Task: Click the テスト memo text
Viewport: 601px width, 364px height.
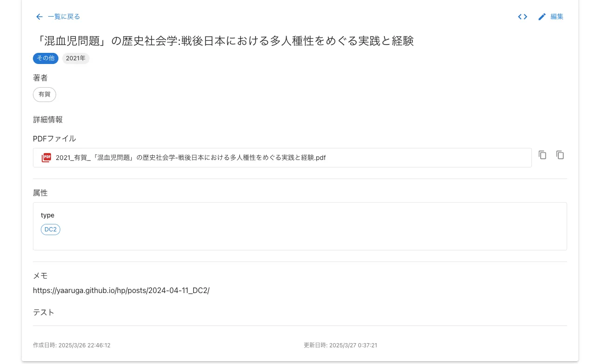Action: pyautogui.click(x=44, y=313)
